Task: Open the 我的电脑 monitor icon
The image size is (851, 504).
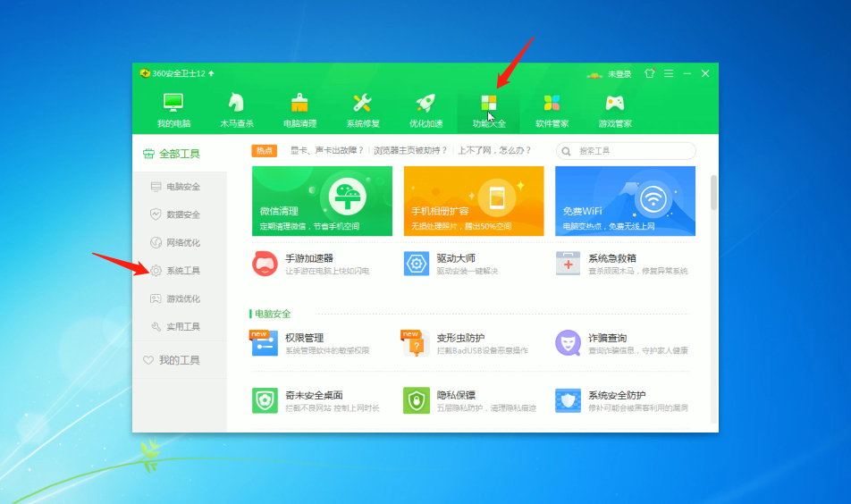Action: pos(173,103)
